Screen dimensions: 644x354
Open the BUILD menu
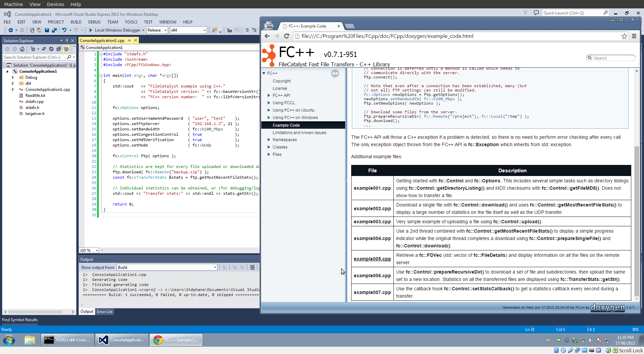[x=76, y=22]
